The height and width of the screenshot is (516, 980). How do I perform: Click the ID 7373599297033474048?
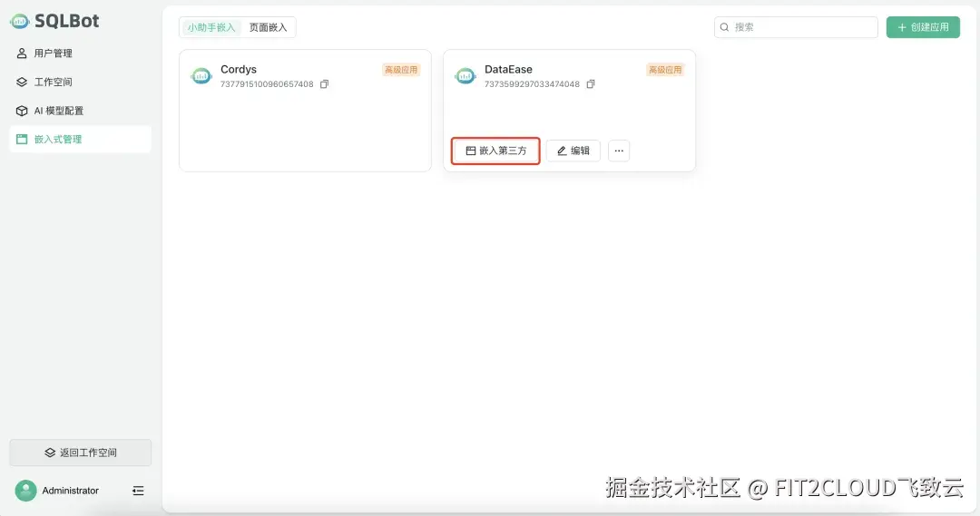click(x=532, y=84)
